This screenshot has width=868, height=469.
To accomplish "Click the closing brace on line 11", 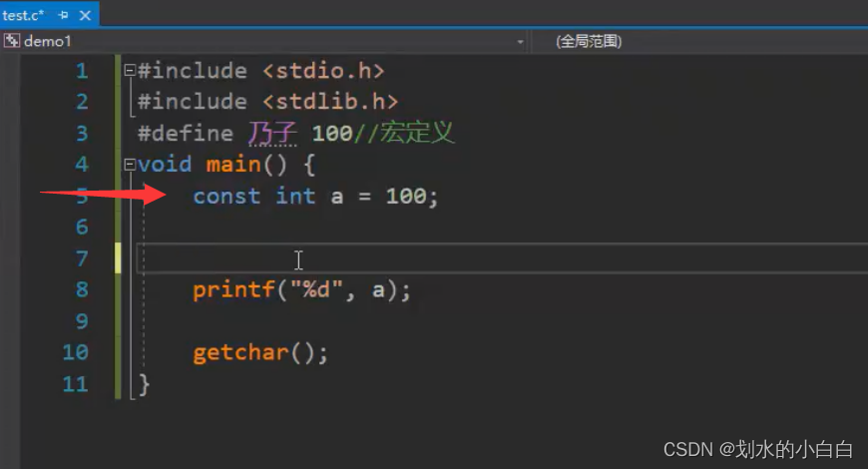I will point(144,384).
